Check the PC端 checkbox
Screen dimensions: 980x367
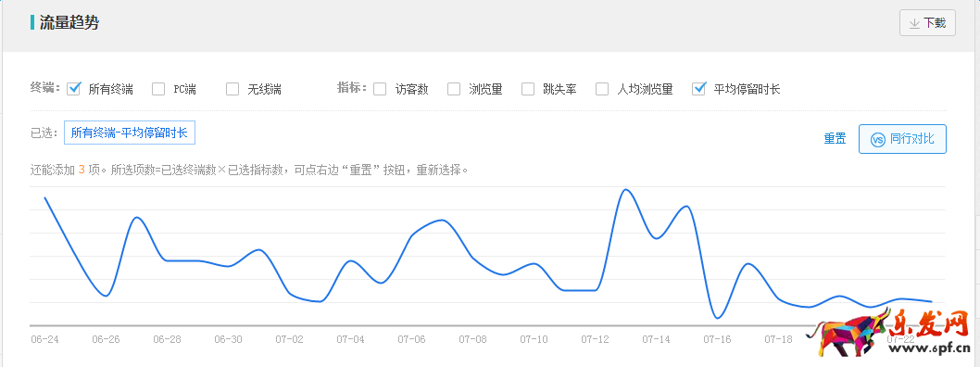pos(158,89)
